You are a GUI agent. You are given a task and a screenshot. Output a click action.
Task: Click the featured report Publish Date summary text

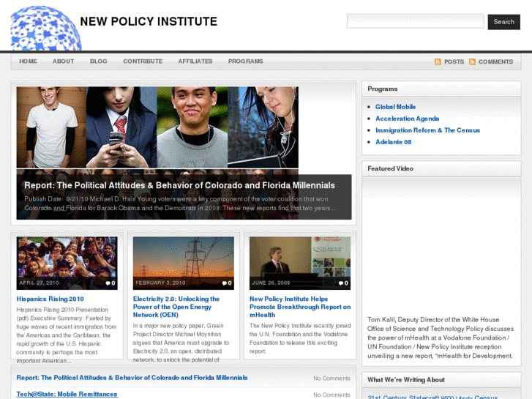coord(179,204)
